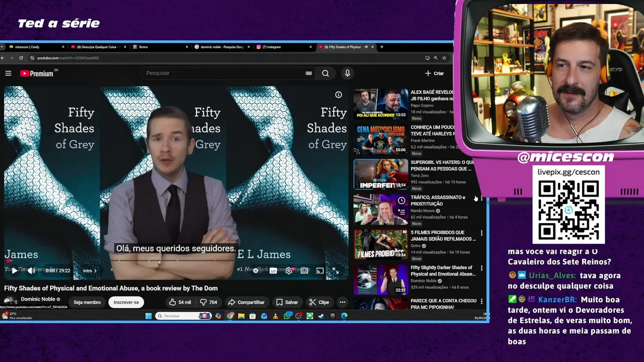Open SUPERGIRL VS HATERS video thumbnail
Image resolution: width=644 pixels, height=362 pixels.
pyautogui.click(x=381, y=174)
